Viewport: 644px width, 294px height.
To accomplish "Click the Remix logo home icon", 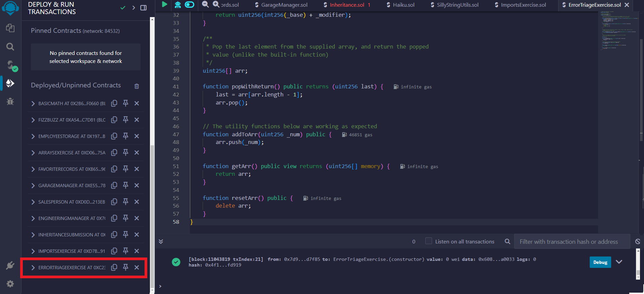I will pos(10,8).
